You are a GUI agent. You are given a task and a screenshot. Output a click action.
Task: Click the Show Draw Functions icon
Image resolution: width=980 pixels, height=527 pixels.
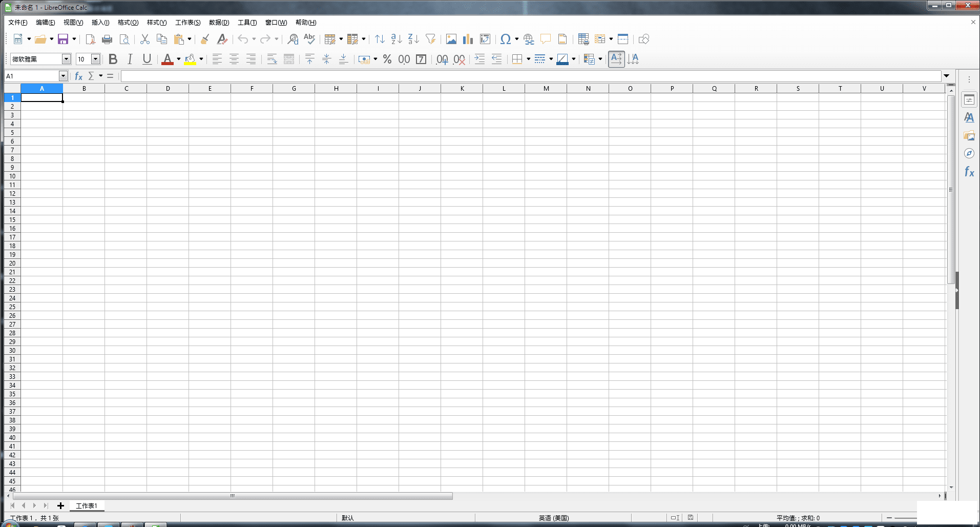(x=644, y=39)
